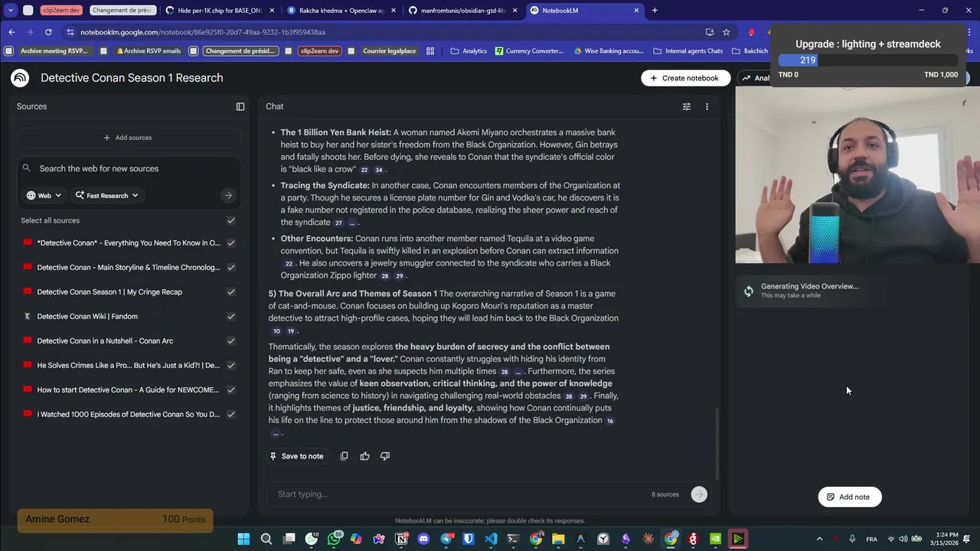Open File Explorer from the taskbar

point(558,539)
